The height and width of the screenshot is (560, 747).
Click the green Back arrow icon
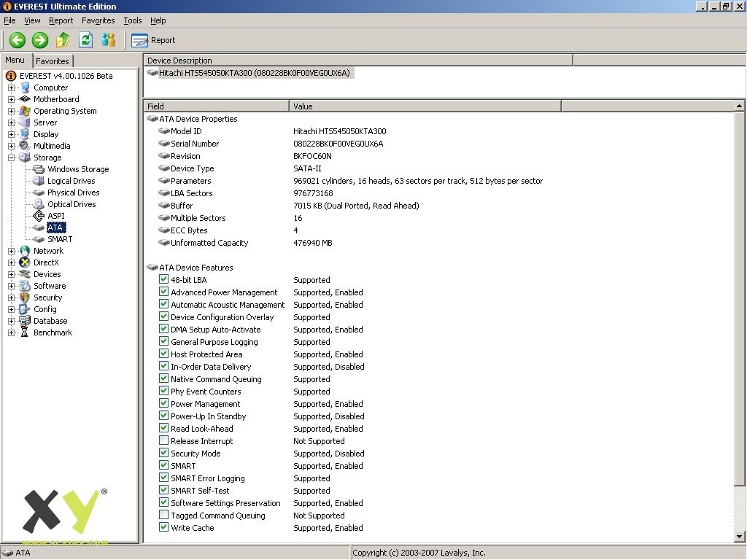pos(18,40)
